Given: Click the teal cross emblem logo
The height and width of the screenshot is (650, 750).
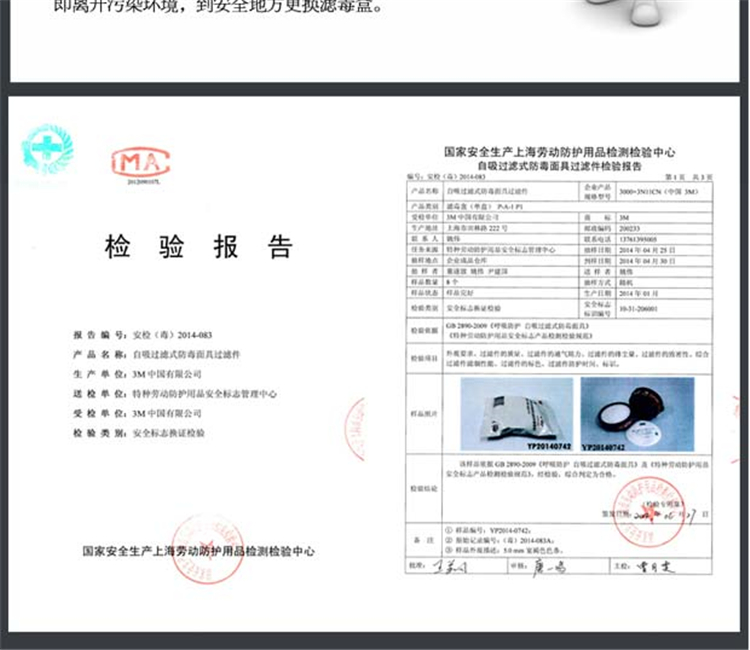Looking at the screenshot, I should pyautogui.click(x=47, y=150).
